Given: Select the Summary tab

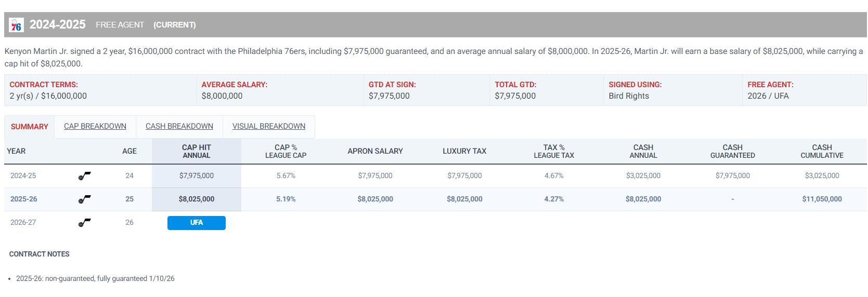Looking at the screenshot, I should tap(29, 127).
